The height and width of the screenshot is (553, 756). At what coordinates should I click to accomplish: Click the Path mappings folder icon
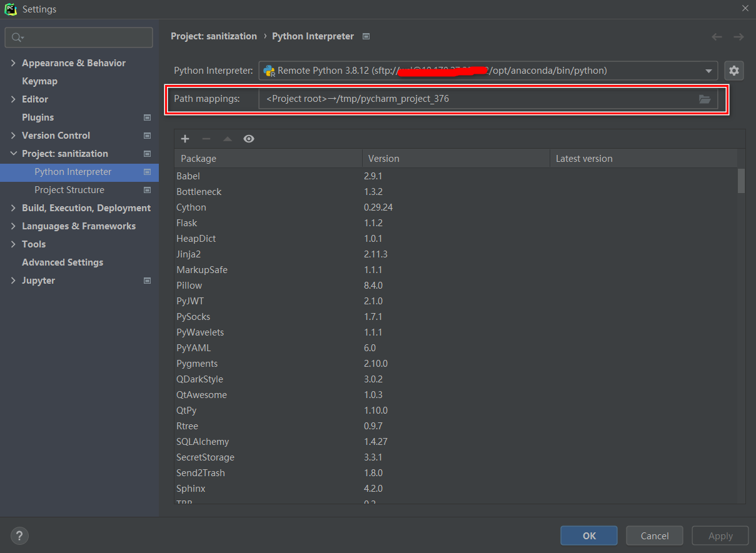point(705,99)
